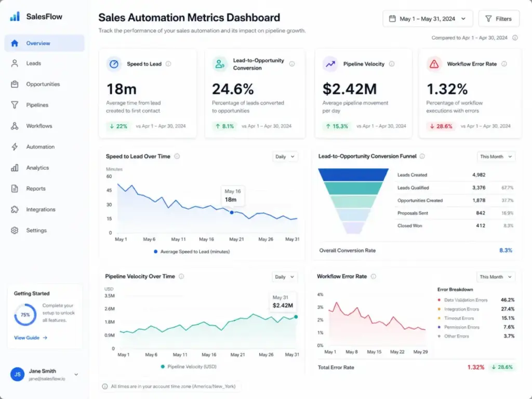Click the 22% change badge on Speed to Lead
This screenshot has height=399, width=532.
pos(118,126)
